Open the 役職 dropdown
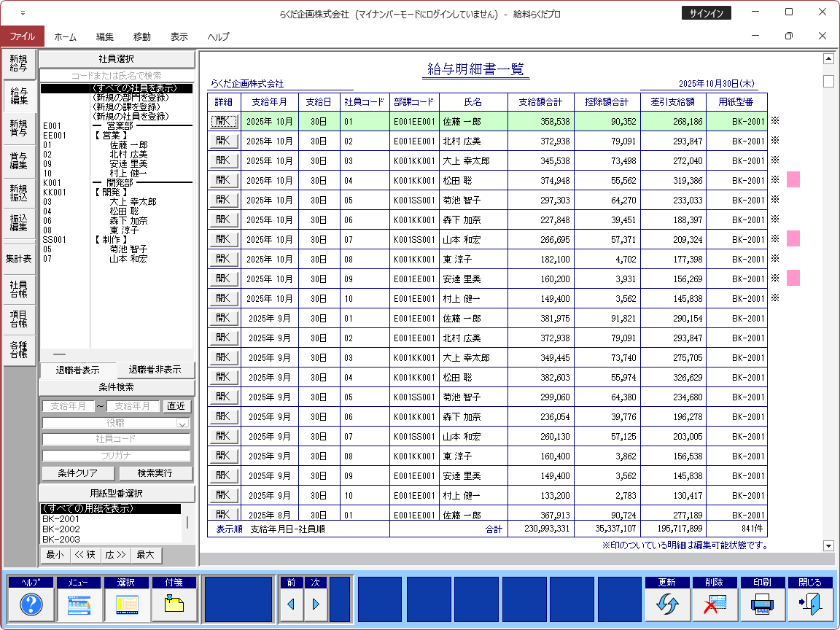The image size is (840, 630). point(183,423)
